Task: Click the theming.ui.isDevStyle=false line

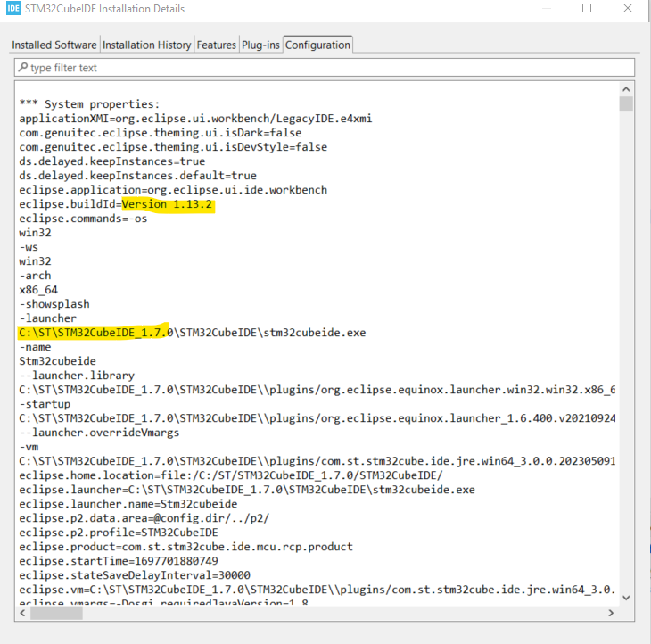Action: click(x=173, y=147)
